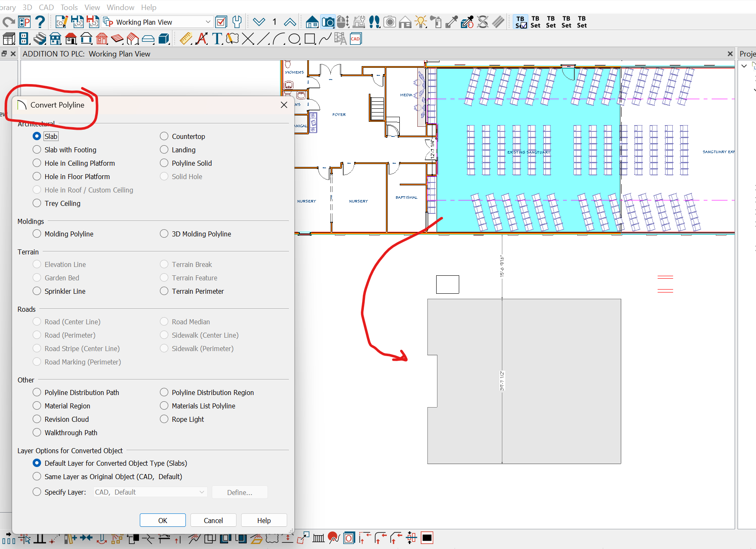
Task: Click OK in Convert Polyline dialog
Action: pyautogui.click(x=162, y=520)
